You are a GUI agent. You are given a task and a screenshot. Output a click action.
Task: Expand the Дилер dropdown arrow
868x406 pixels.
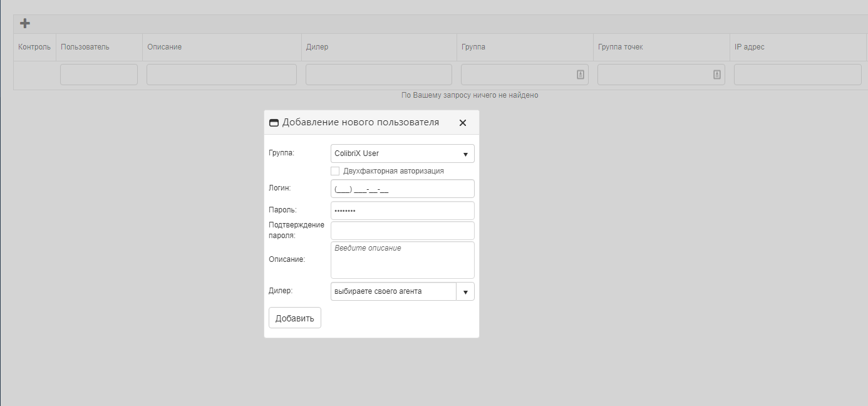(465, 291)
